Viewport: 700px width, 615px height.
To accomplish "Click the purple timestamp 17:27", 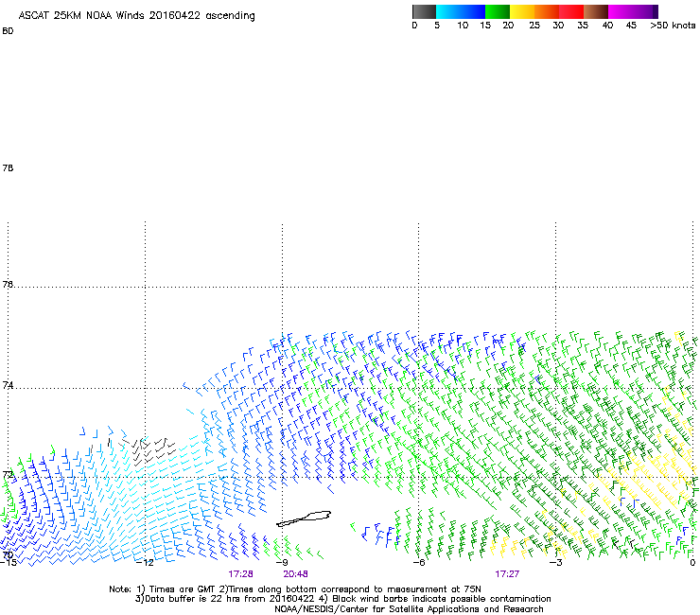I will (x=507, y=574).
